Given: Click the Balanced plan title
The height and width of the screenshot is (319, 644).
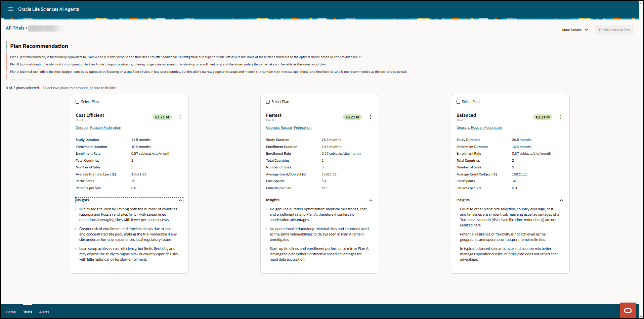Looking at the screenshot, I should coord(466,115).
